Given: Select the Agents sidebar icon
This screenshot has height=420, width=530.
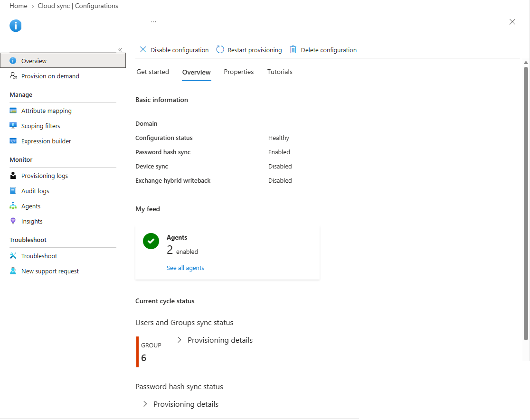Looking at the screenshot, I should coord(13,206).
